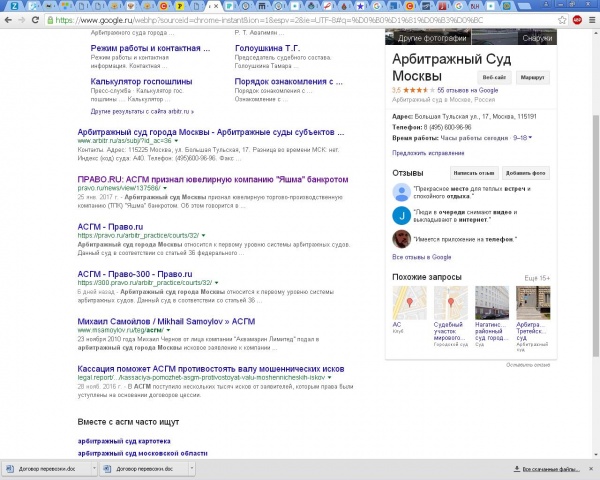Bookmark this page with the star icon
The width and height of the screenshot is (600, 480).
[562, 20]
